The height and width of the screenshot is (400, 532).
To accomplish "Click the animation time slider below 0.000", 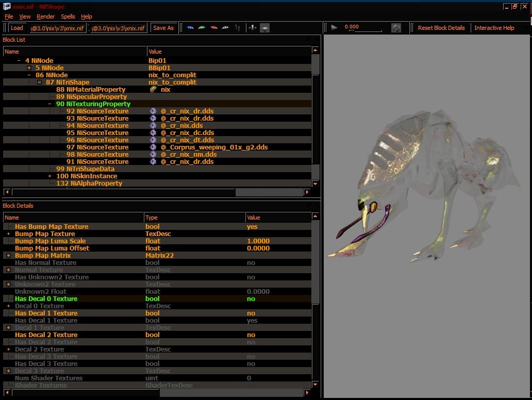I will point(365,31).
